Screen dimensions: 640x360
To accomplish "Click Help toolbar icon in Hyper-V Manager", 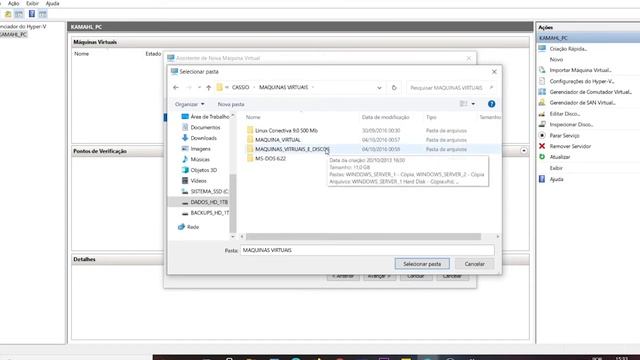I will (x=31, y=14).
